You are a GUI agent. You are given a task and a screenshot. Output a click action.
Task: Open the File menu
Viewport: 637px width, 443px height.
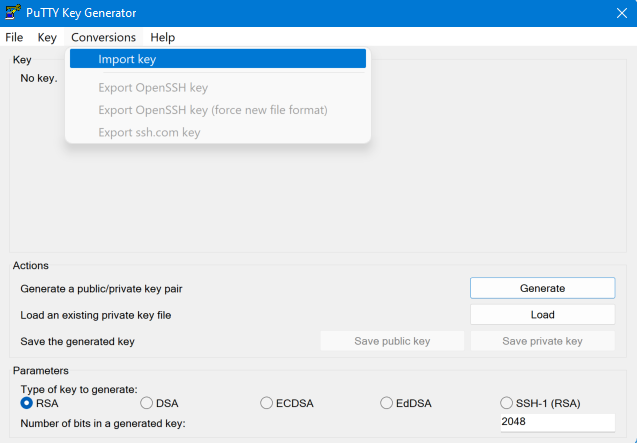point(14,37)
